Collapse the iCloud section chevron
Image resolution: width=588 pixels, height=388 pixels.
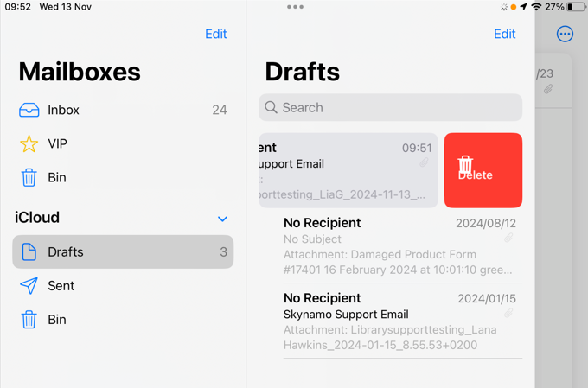222,219
